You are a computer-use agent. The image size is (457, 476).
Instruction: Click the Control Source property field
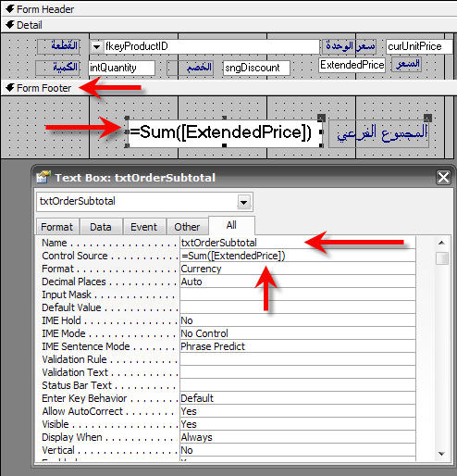(x=298, y=256)
